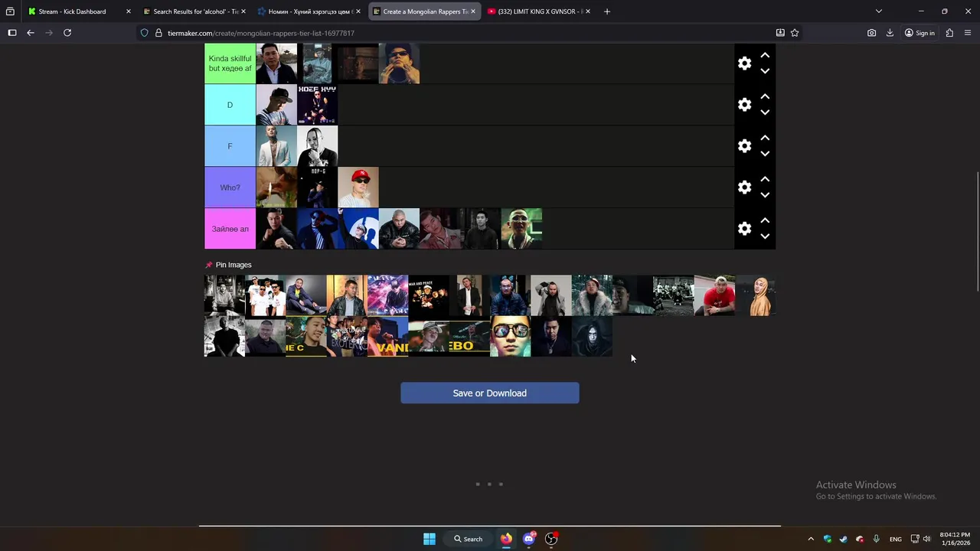The height and width of the screenshot is (551, 980).
Task: Open a new browser tab
Action: pyautogui.click(x=607, y=11)
